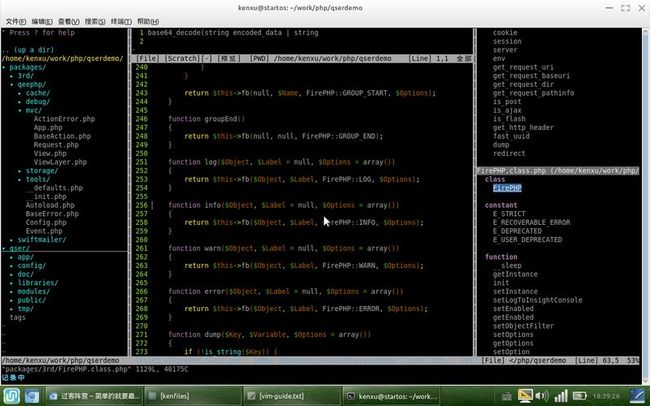
Task: Click the terminal vertical scrollbar
Action: point(645,206)
